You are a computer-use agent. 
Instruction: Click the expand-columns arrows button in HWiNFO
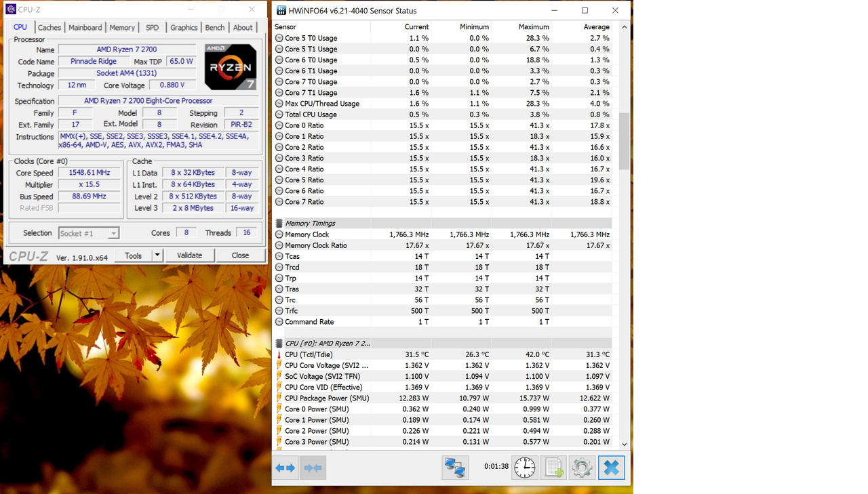(285, 468)
